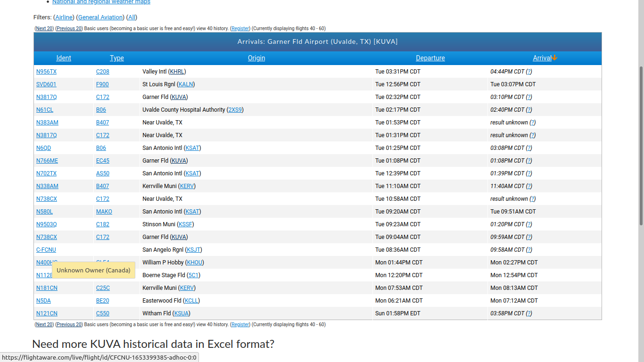Sort by Departure column header

430,58
